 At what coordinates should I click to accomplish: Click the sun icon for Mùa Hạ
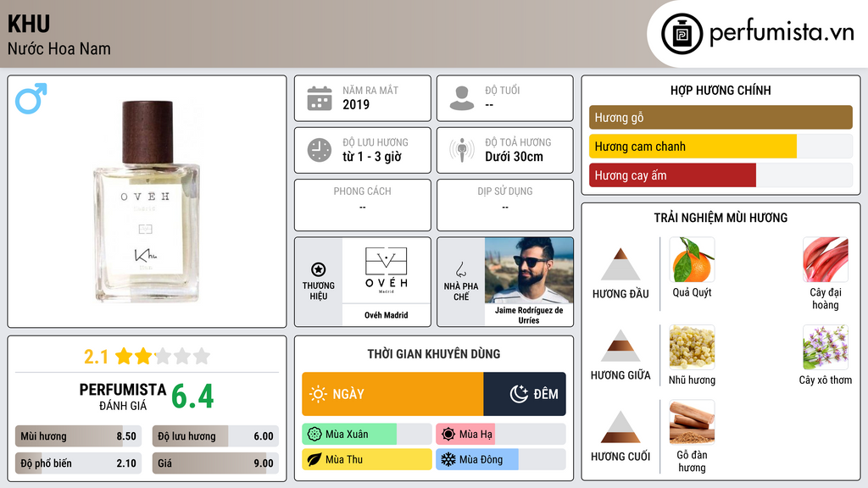(x=448, y=435)
